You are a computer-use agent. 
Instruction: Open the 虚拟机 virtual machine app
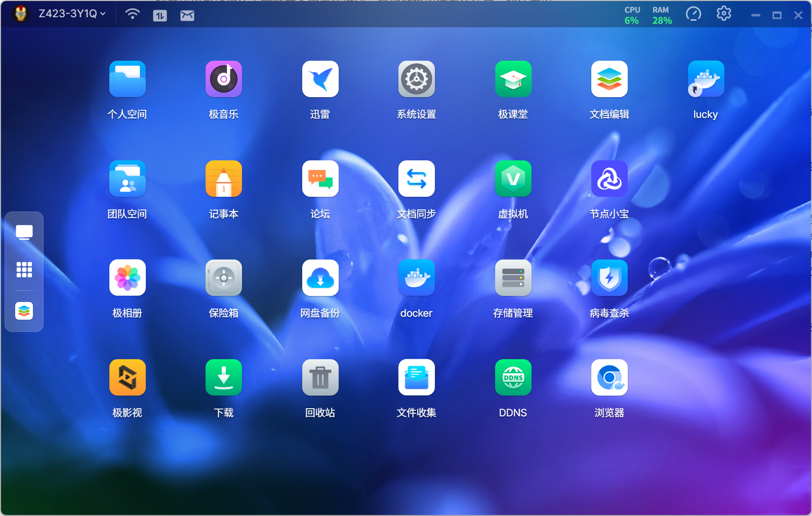click(513, 179)
